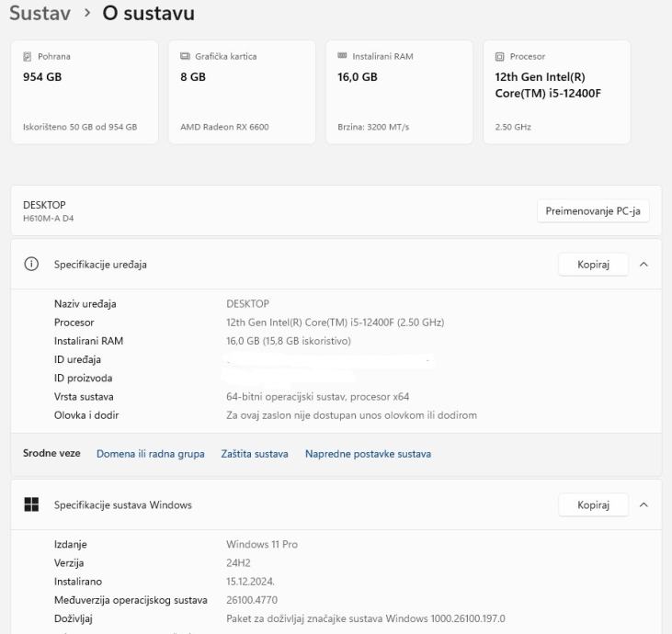Open Napredne postavke sustava link

point(368,454)
